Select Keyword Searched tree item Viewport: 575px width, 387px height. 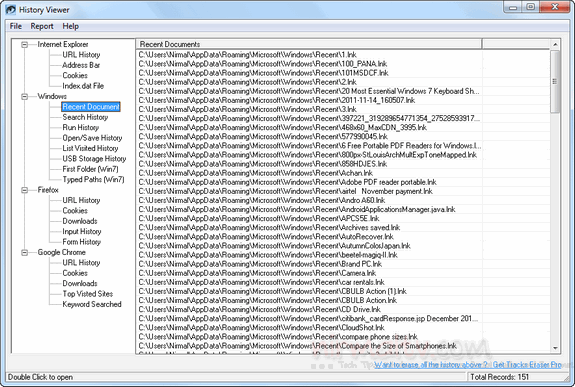92,304
